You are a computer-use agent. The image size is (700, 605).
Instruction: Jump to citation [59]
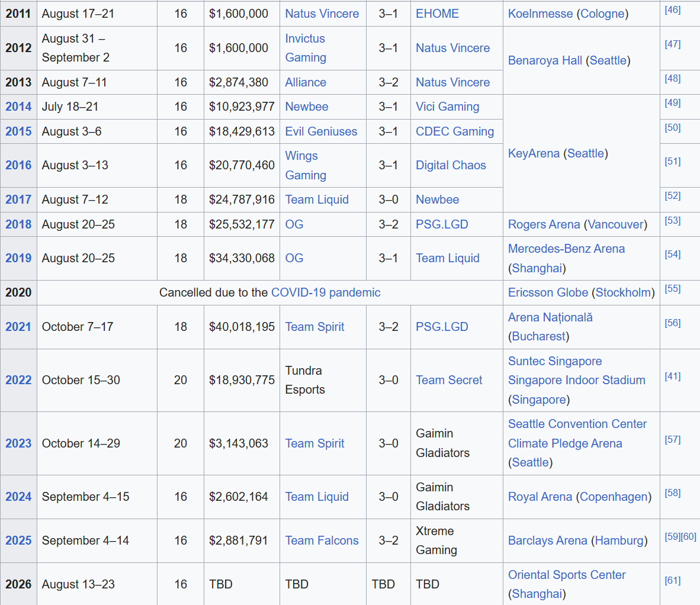coord(672,536)
